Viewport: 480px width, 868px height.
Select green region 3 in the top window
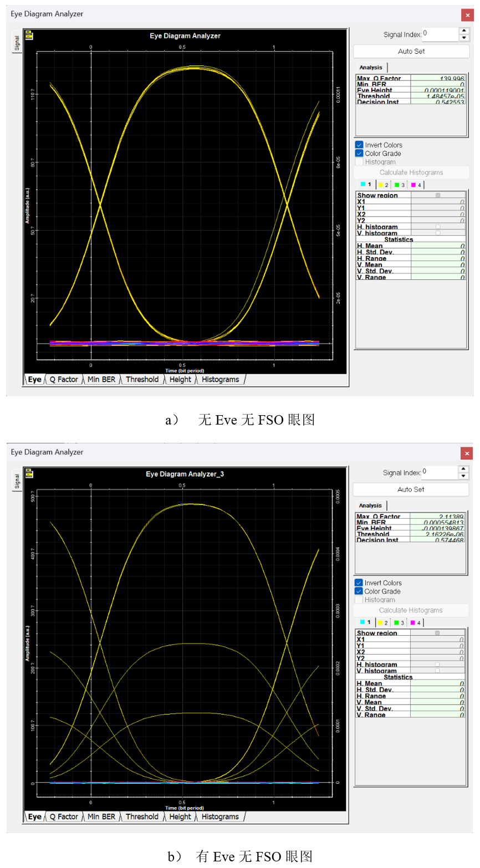click(x=400, y=185)
